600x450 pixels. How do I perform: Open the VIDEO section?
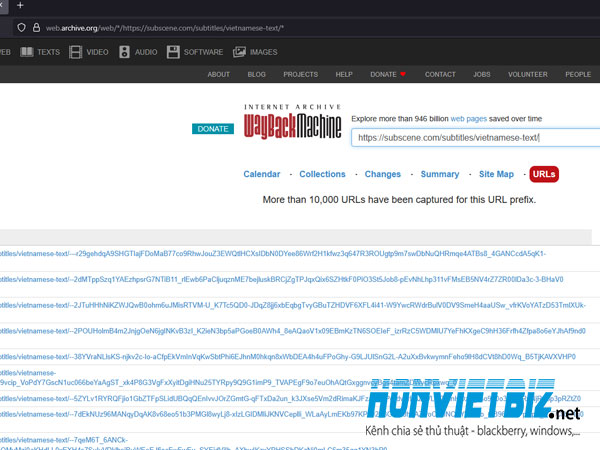[97, 52]
